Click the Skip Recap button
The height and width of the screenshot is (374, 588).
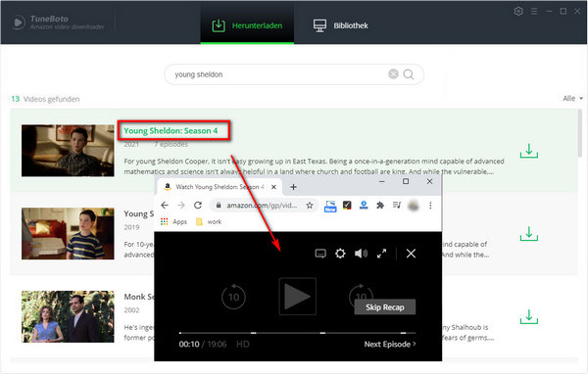click(x=385, y=307)
